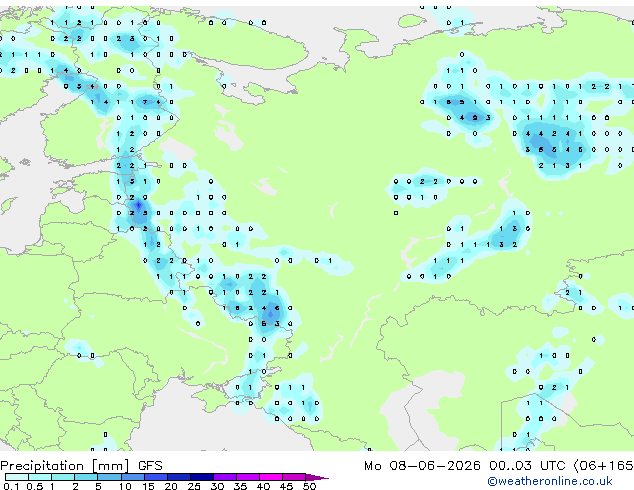634x490 pixels.
Task: Click the legend swatch between 15 and 20
Action: click(x=156, y=477)
